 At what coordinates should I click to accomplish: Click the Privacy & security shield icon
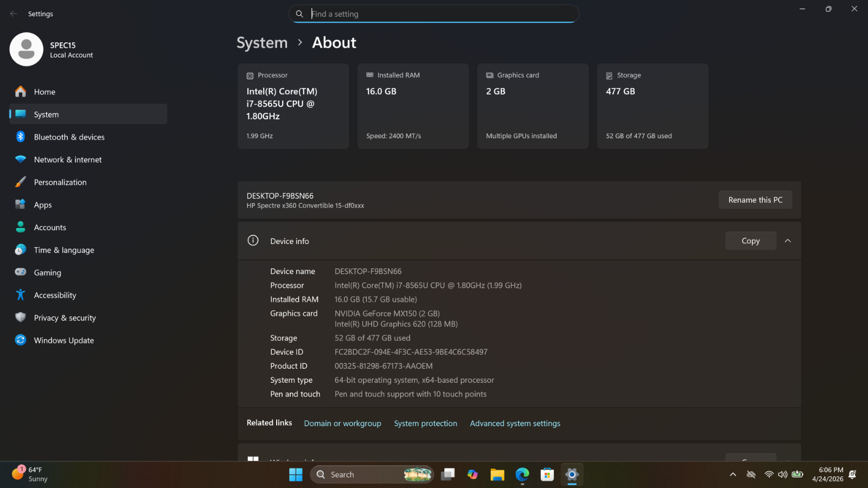click(21, 317)
